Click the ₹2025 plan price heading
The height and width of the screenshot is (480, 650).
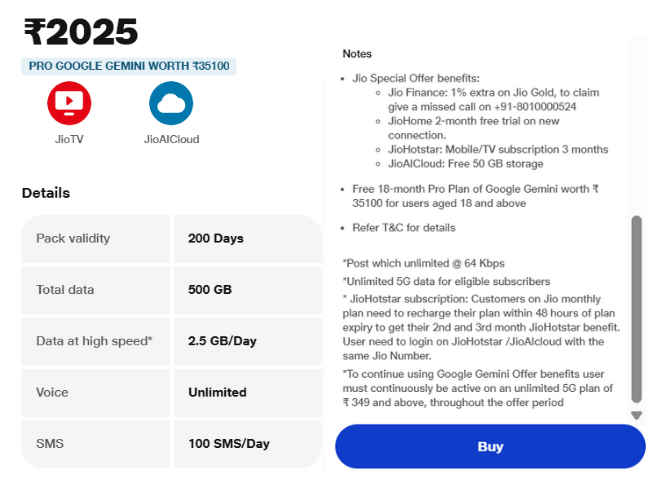(x=81, y=33)
